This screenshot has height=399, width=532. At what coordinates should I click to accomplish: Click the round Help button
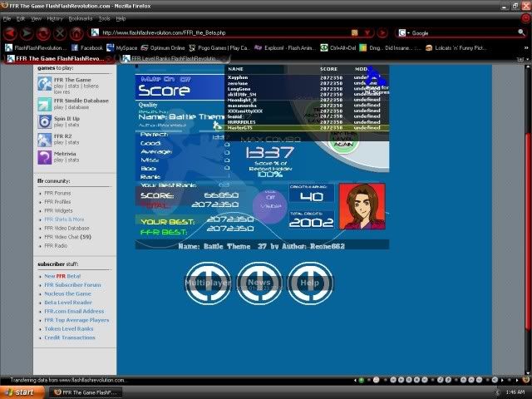click(x=309, y=283)
